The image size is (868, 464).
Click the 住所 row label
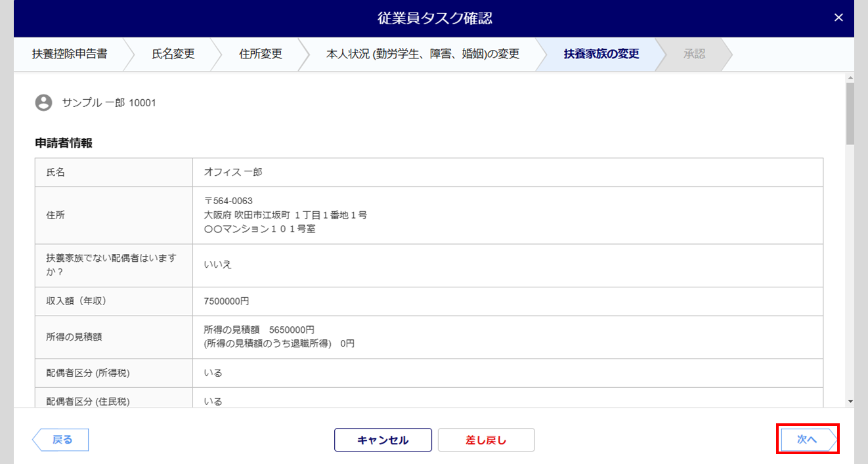coord(56,215)
